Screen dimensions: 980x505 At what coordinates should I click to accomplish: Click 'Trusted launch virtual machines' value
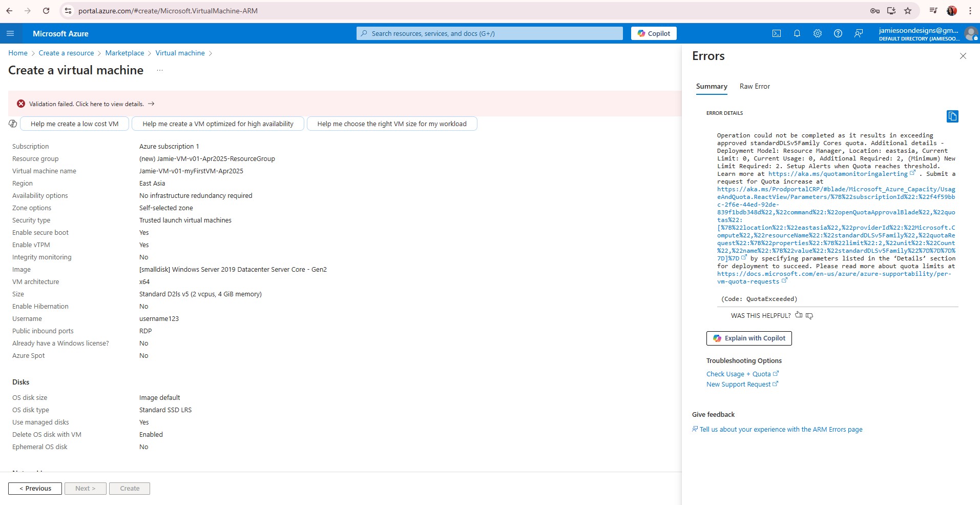(x=185, y=220)
